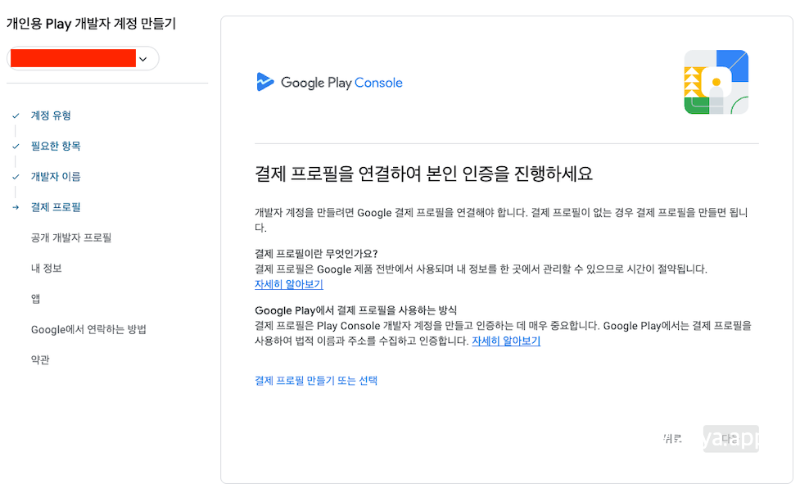Click the 다음 next button
The image size is (800, 491).
pos(731,438)
